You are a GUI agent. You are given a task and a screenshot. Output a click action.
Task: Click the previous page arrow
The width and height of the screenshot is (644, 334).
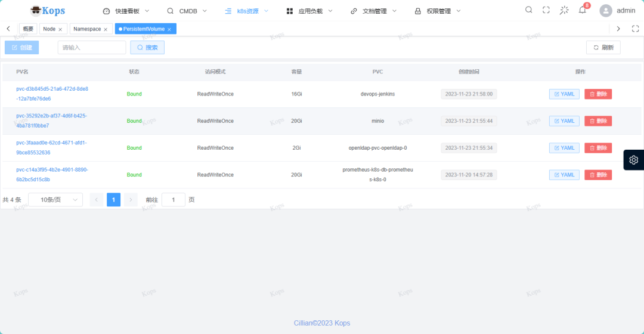click(97, 200)
